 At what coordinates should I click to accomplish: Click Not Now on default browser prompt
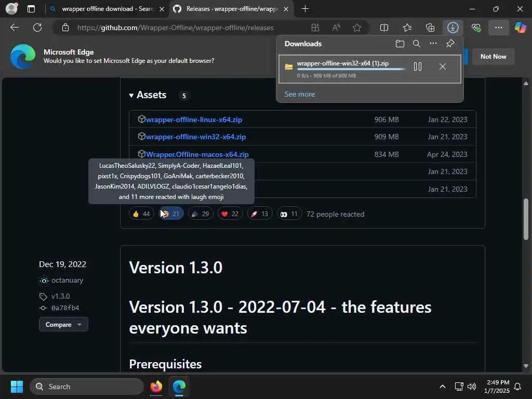pos(494,57)
